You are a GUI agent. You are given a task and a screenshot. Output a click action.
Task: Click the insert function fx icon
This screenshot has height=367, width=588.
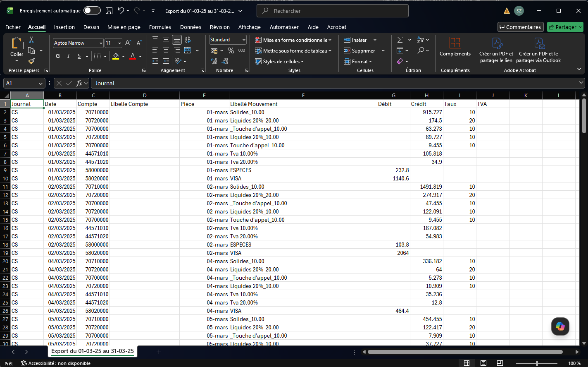tap(79, 83)
